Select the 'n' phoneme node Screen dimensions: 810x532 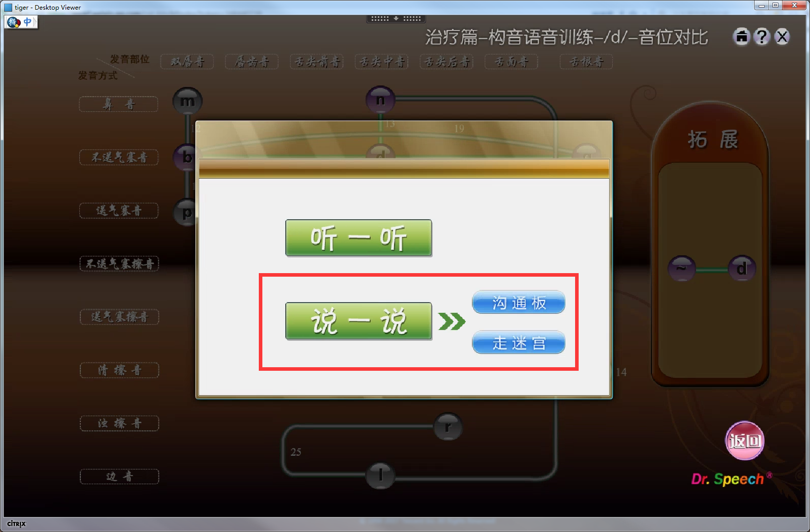coord(380,100)
